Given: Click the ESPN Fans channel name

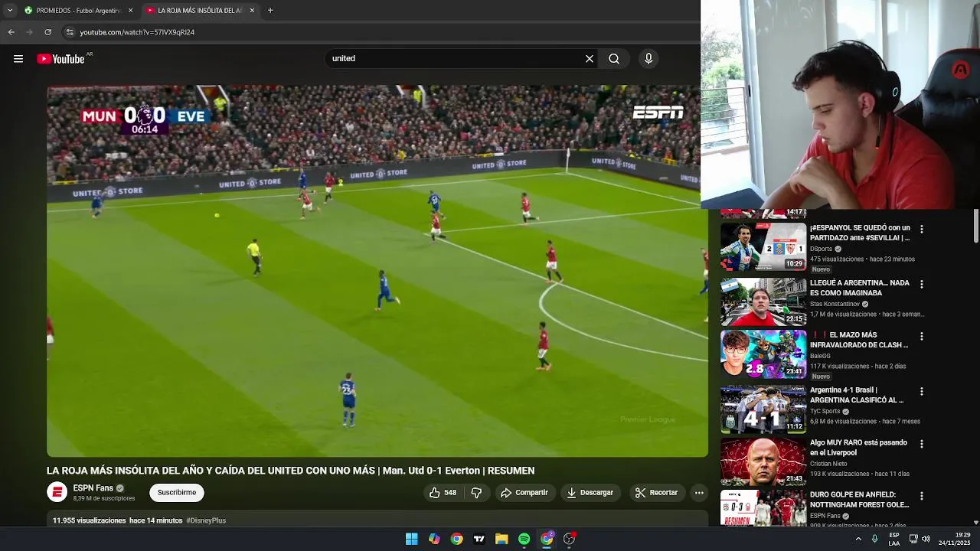Looking at the screenshot, I should (93, 488).
